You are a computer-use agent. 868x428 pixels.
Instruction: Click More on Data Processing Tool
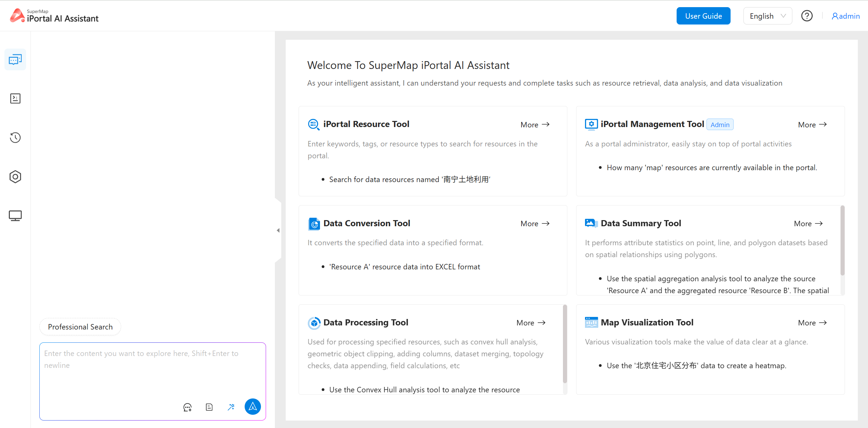coord(531,323)
